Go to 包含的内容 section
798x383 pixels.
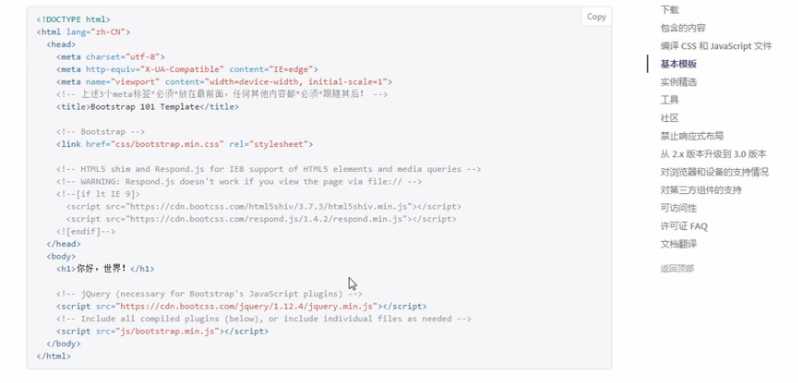click(682, 28)
